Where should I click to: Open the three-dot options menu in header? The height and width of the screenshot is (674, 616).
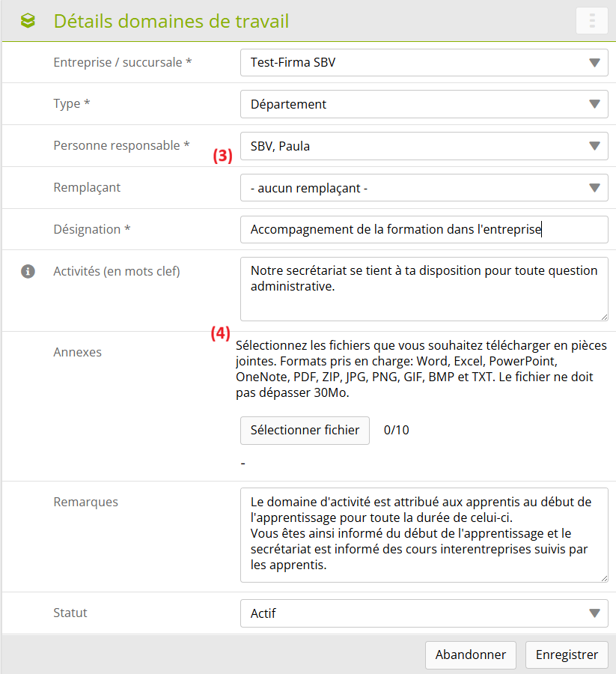[591, 21]
